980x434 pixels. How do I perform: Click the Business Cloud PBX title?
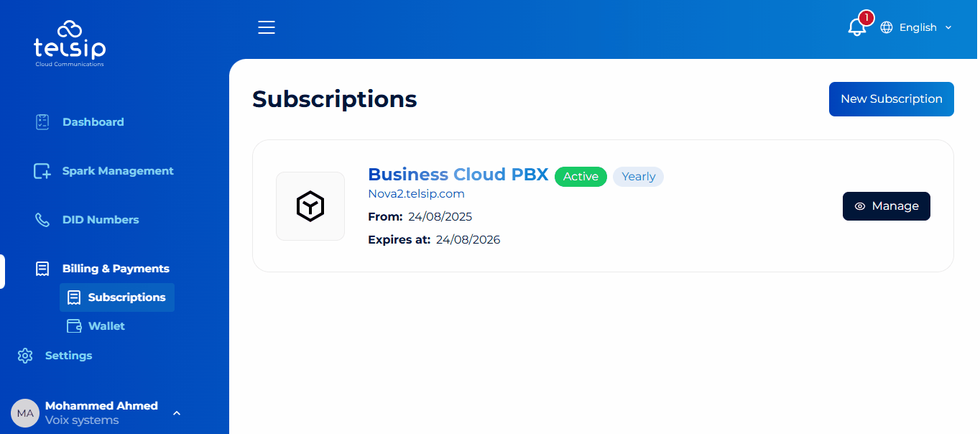tap(458, 175)
